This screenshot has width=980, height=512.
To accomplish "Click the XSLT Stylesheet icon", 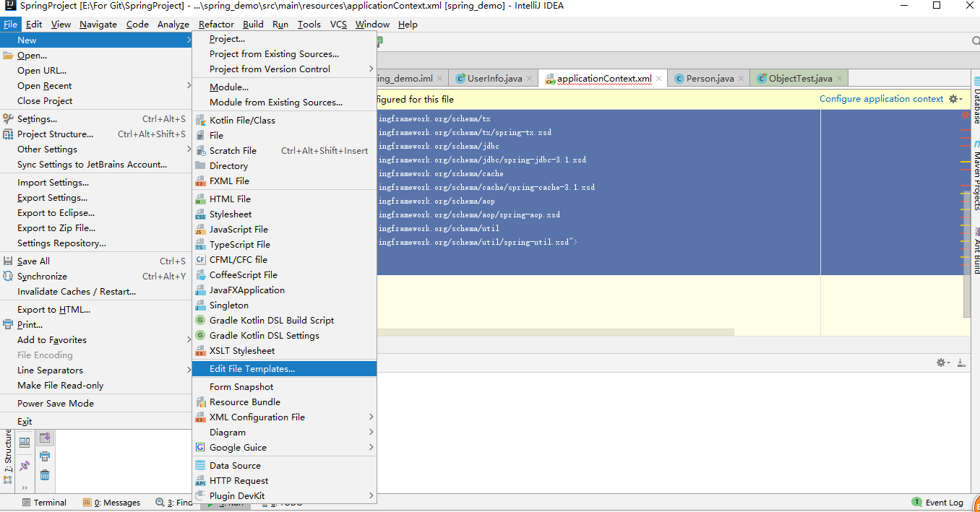I will click(200, 351).
